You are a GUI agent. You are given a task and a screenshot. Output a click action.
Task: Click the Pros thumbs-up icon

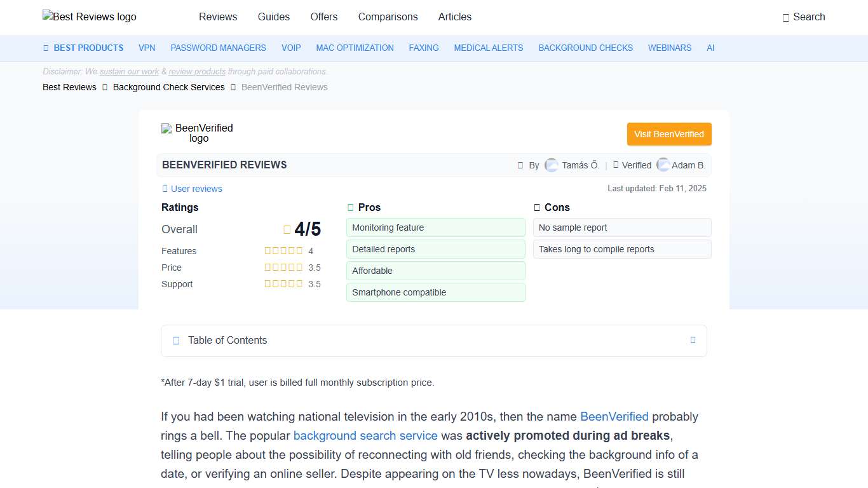tap(350, 207)
